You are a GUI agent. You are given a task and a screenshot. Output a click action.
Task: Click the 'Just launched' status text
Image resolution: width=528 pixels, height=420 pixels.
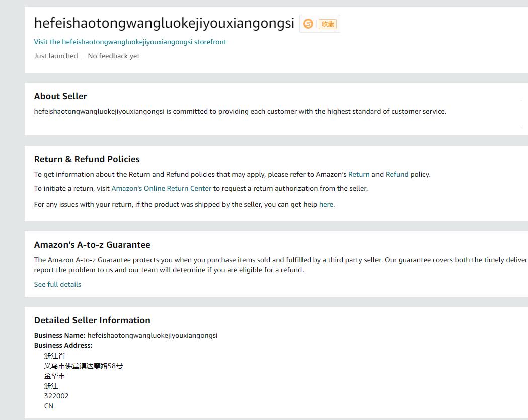pyautogui.click(x=56, y=56)
